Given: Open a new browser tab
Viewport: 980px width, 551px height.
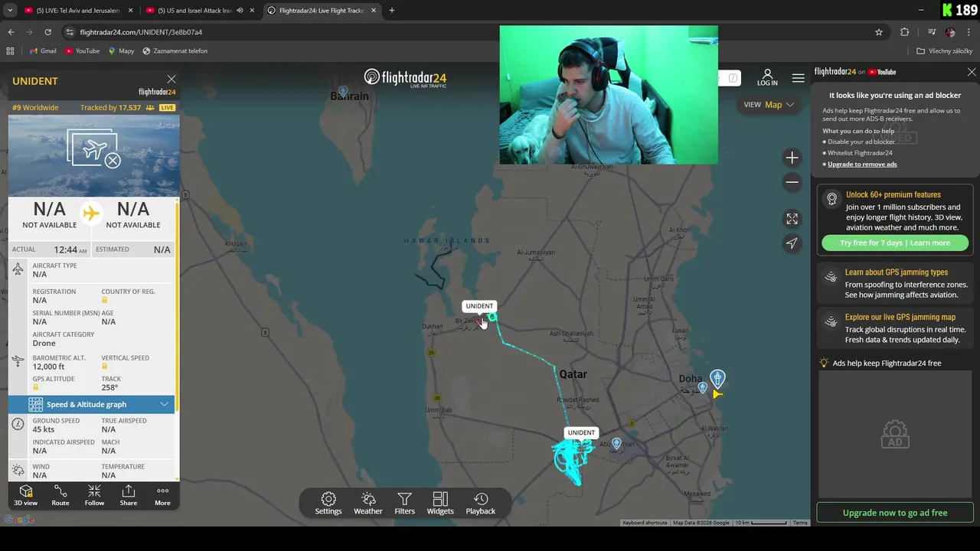Looking at the screenshot, I should click(391, 11).
